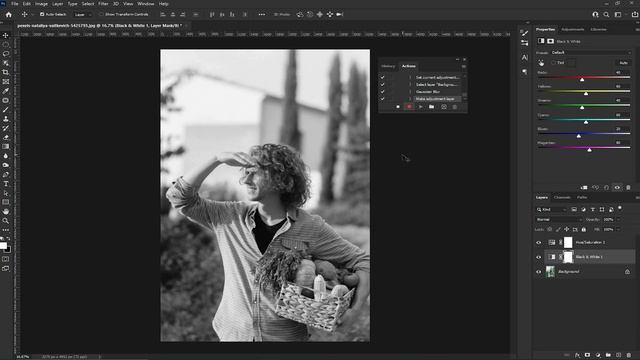Open the Fill dropdown arrow
This screenshot has width=640, height=360.
(619, 229)
